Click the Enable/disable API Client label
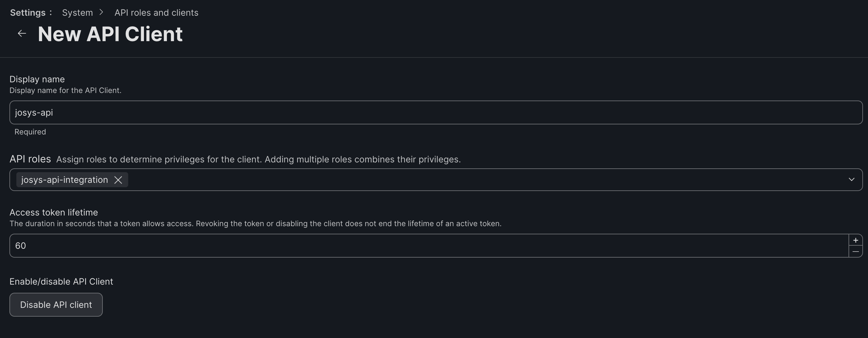 [61, 281]
